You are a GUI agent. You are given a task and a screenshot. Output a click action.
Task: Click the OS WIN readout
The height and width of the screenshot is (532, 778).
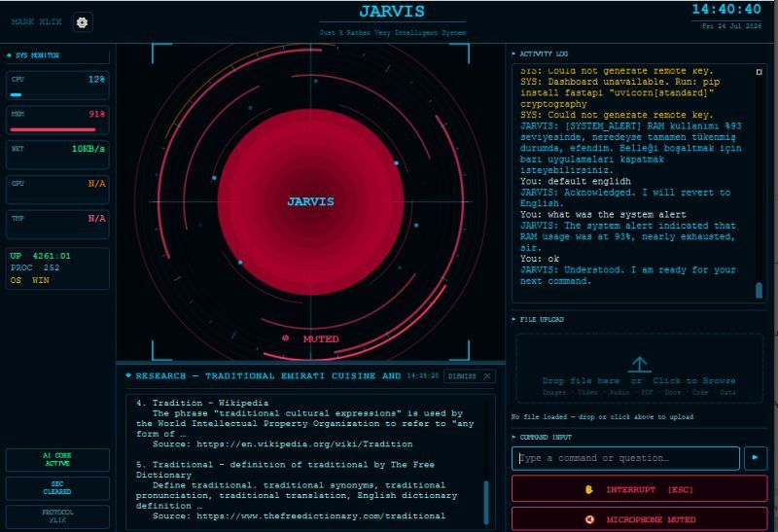click(30, 280)
